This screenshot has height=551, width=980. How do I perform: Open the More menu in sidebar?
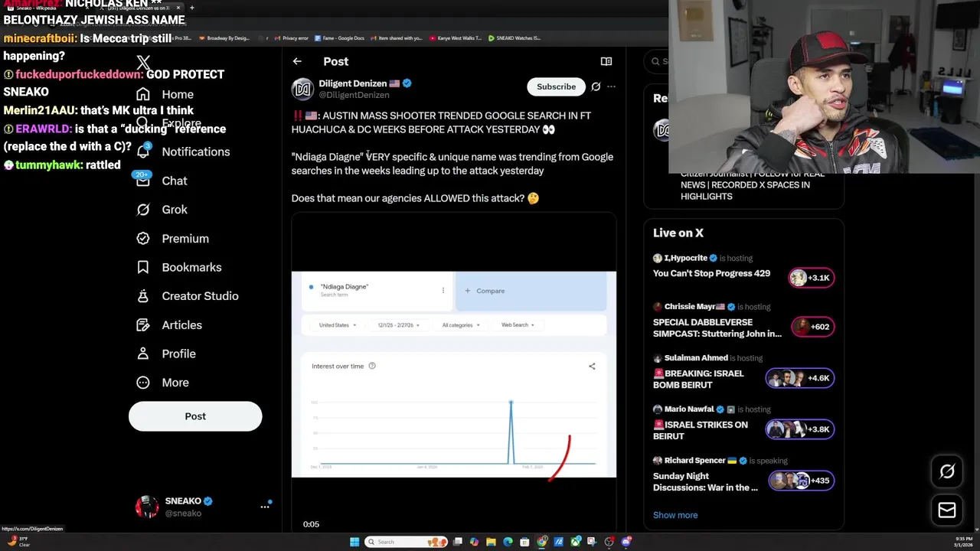162,383
